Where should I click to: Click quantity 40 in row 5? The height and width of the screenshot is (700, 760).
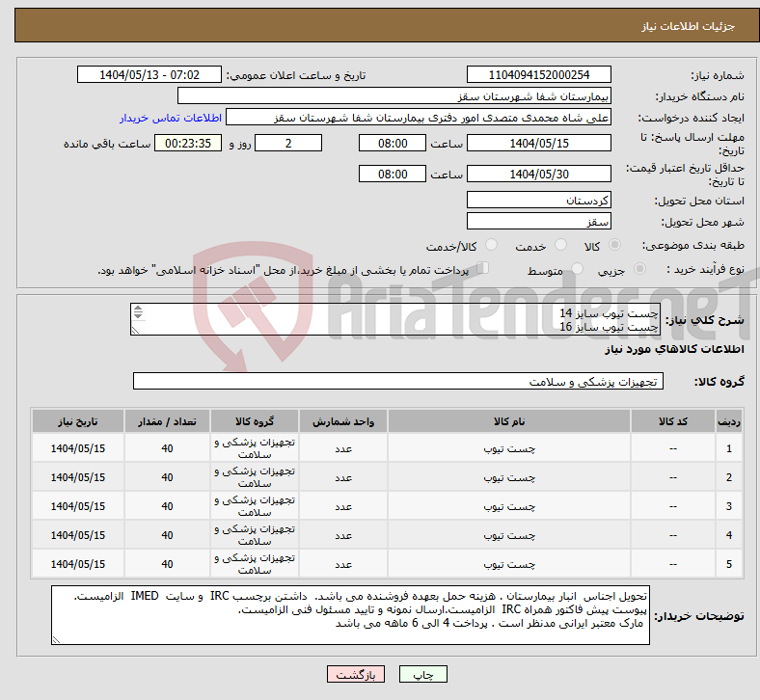[167, 564]
